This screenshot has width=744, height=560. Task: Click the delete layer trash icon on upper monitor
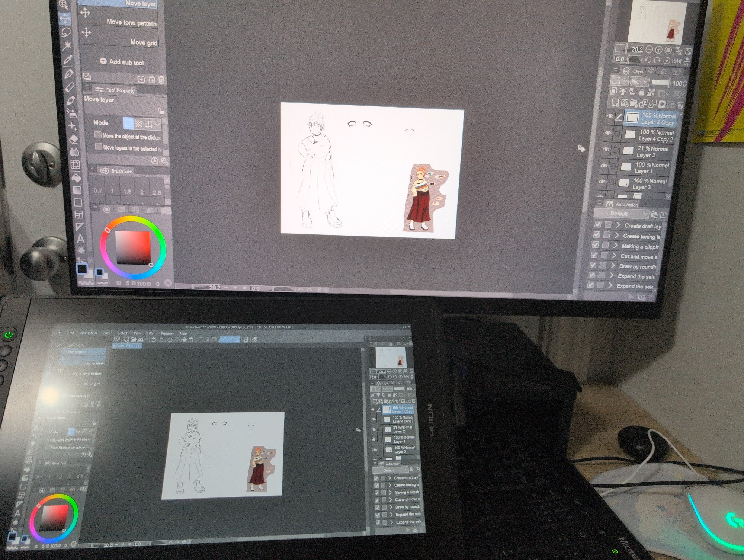680,105
